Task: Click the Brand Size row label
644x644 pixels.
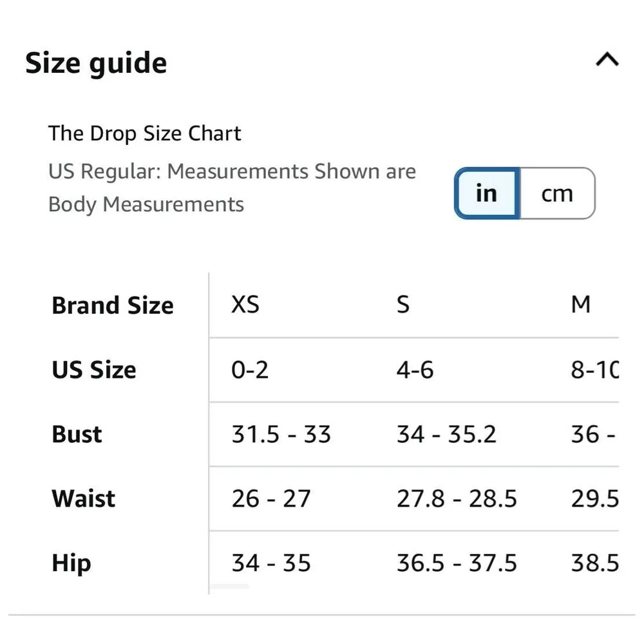Action: pos(113,305)
